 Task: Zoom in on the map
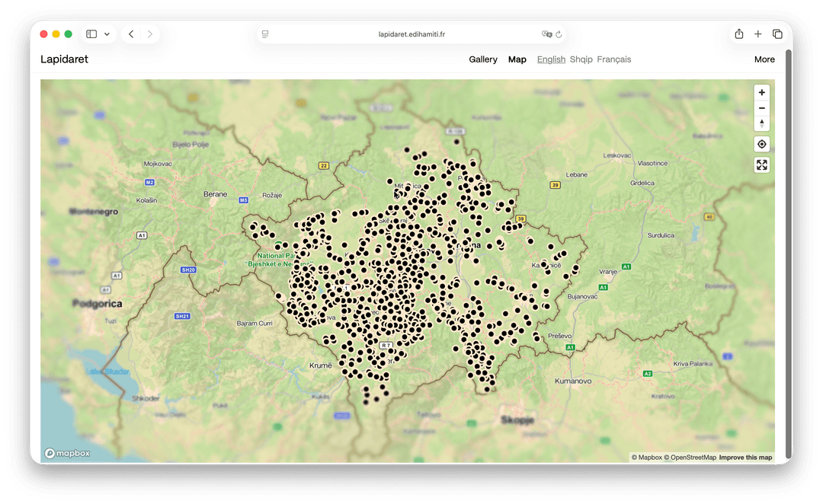click(x=761, y=92)
